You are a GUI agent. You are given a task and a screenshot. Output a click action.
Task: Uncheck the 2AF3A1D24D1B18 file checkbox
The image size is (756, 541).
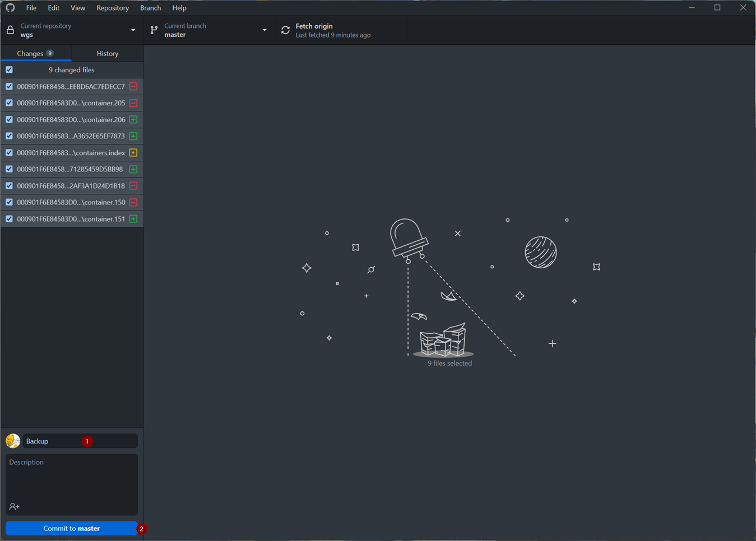click(x=9, y=186)
